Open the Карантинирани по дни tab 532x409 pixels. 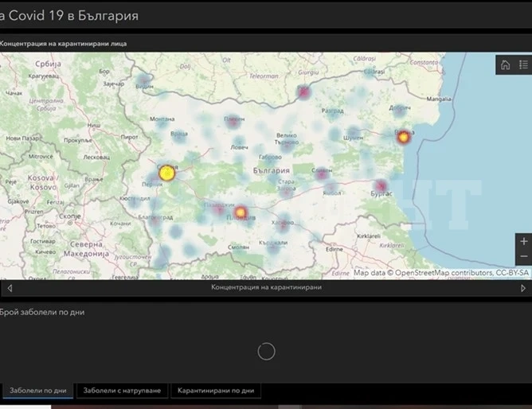[216, 391]
